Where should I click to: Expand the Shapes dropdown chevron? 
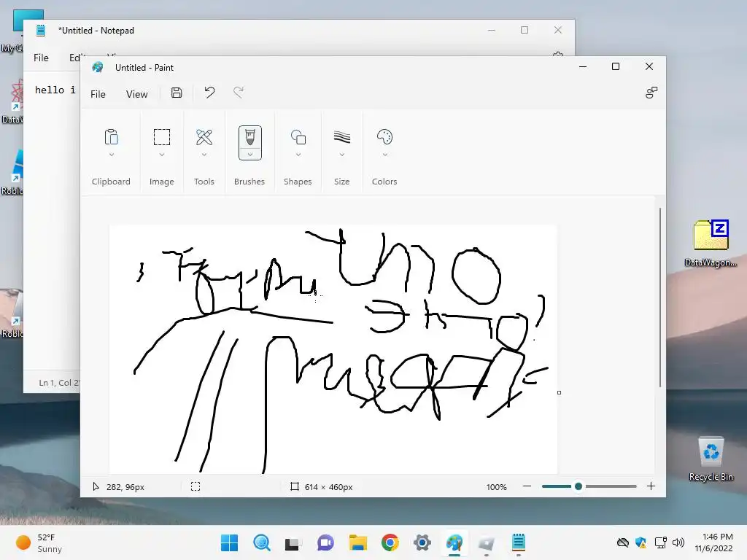(x=298, y=155)
